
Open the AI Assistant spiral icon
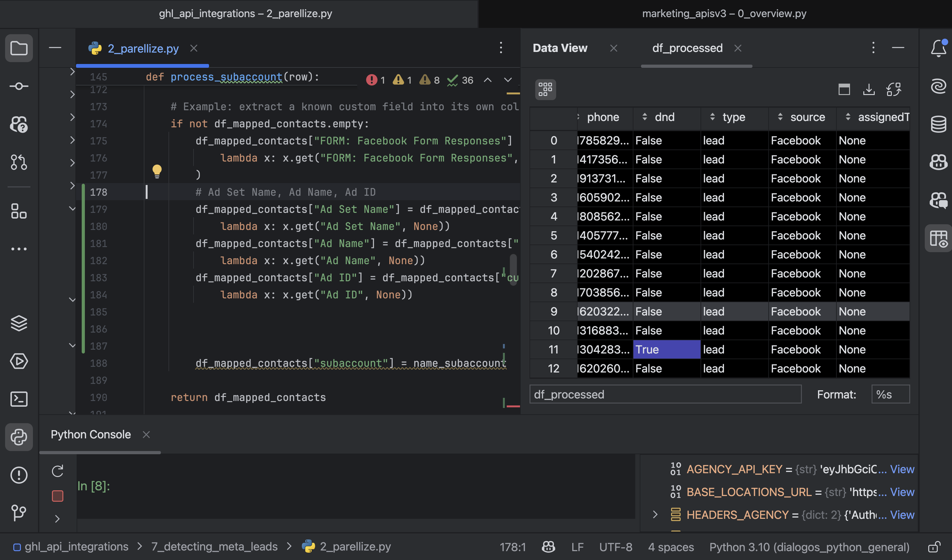click(x=938, y=86)
